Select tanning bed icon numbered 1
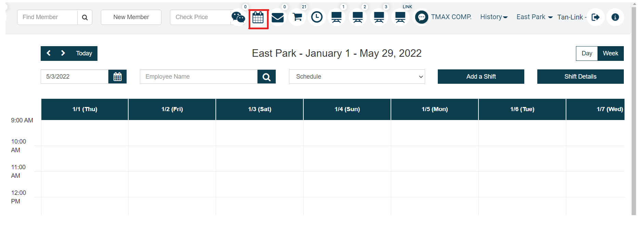This screenshot has height=227, width=644. (337, 17)
